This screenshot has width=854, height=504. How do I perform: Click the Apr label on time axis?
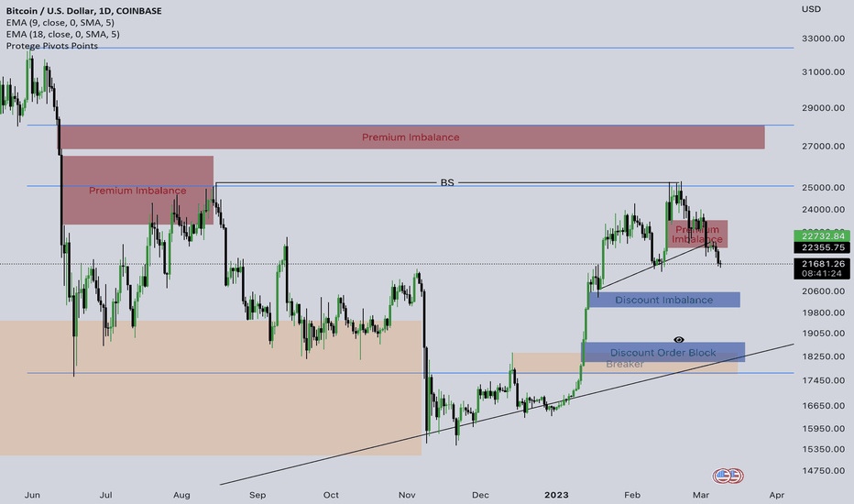point(777,495)
